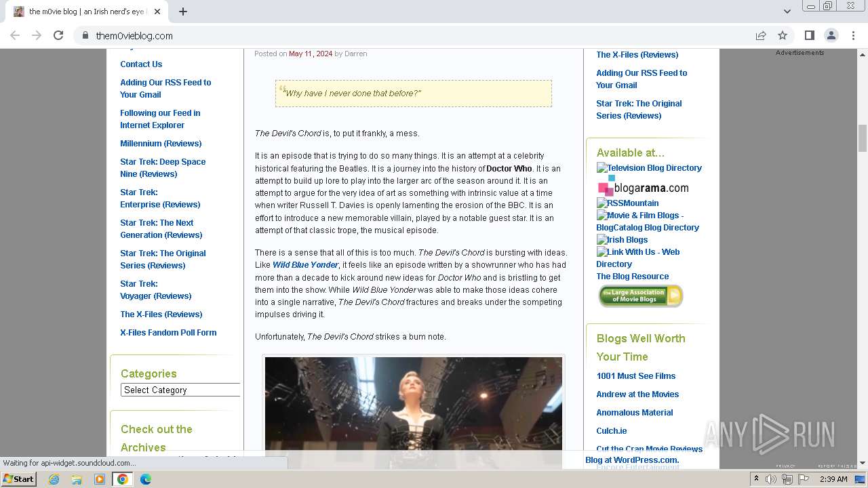Image resolution: width=868 pixels, height=488 pixels.
Task: Open Star Trek: Voyager (Reviews) link
Action: 156,290
